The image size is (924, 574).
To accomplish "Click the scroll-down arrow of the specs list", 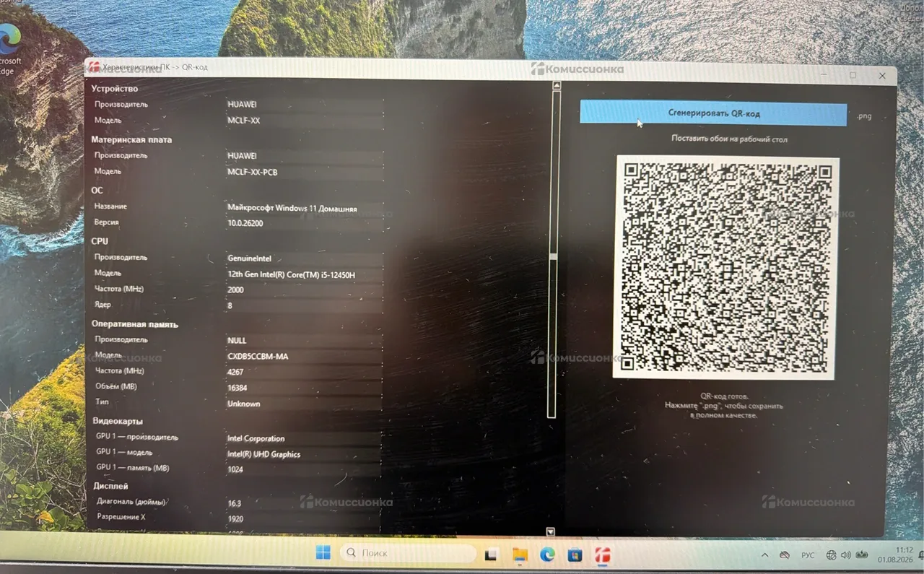I will [x=551, y=531].
